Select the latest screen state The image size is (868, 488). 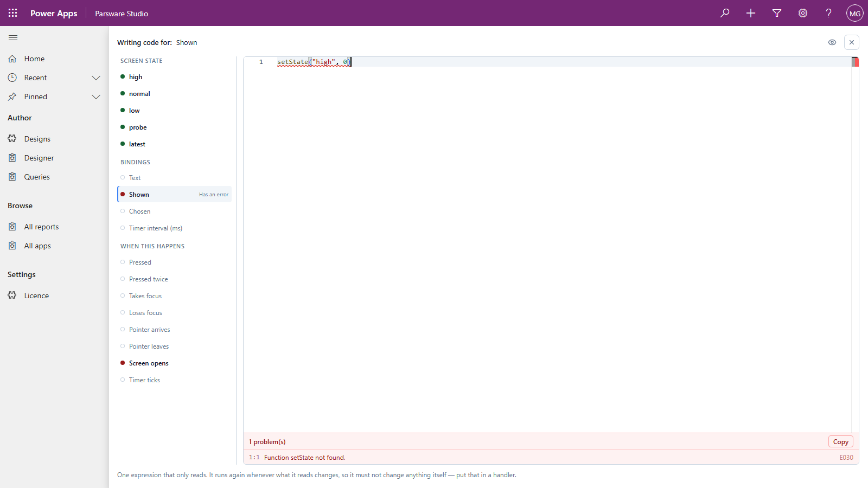(x=174, y=144)
